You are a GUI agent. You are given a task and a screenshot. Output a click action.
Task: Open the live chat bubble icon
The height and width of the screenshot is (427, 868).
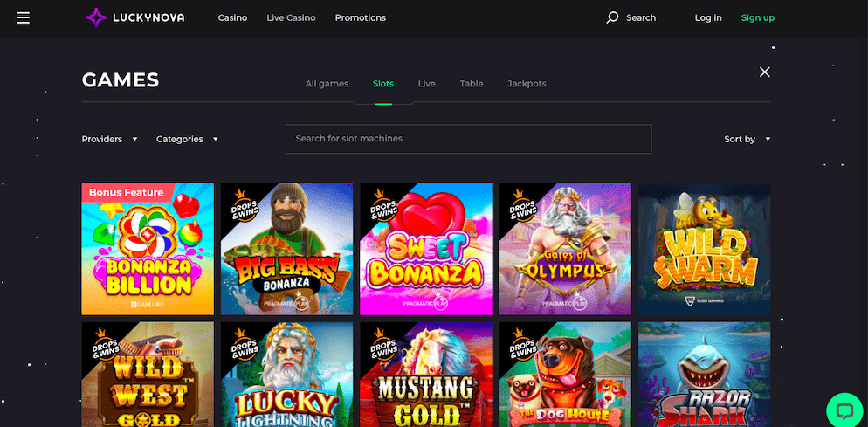844,411
